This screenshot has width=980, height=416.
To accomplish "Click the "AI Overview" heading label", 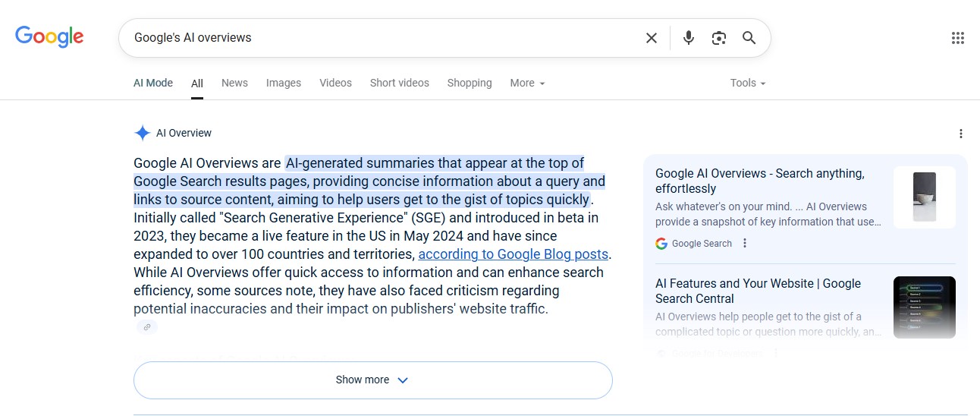I will pyautogui.click(x=184, y=133).
